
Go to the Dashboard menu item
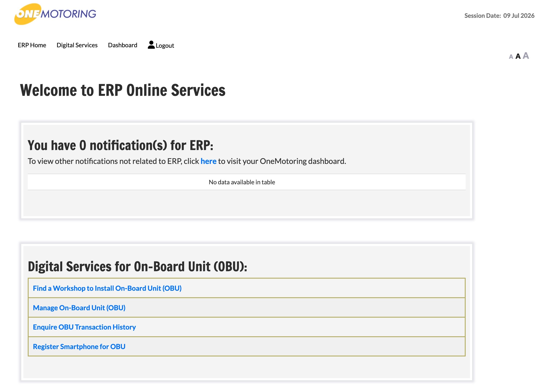pos(122,45)
